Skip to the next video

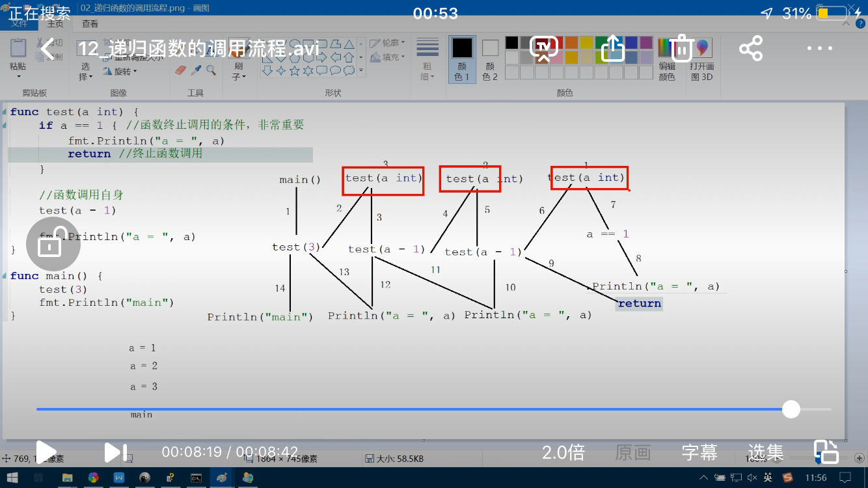[116, 452]
